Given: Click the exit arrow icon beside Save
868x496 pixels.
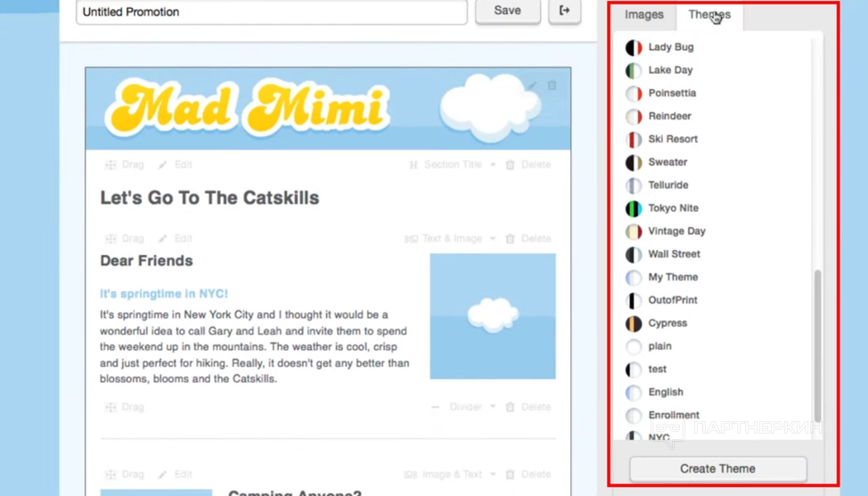Looking at the screenshot, I should [564, 11].
